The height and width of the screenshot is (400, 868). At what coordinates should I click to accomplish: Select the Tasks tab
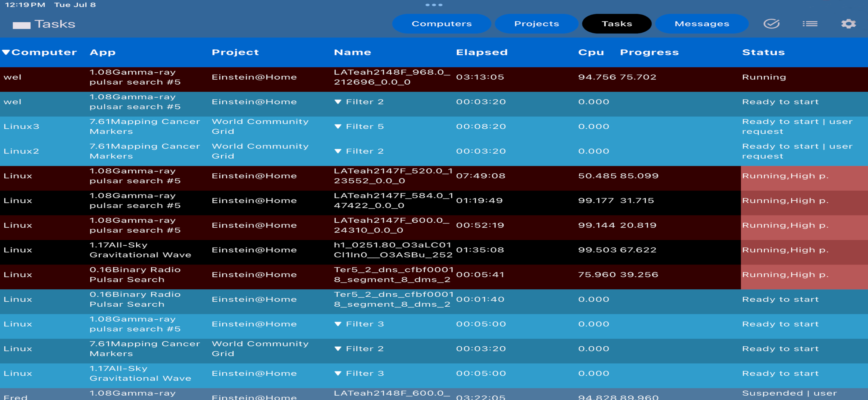point(617,24)
